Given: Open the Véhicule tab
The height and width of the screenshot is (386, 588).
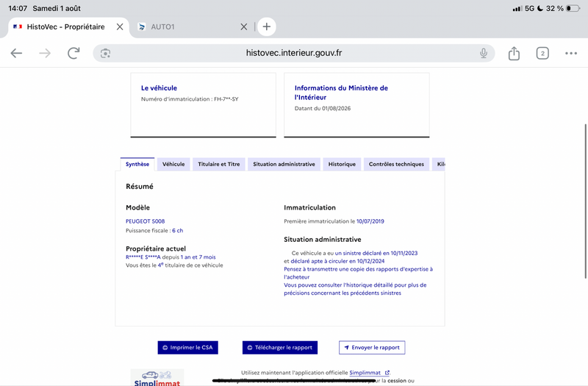Looking at the screenshot, I should [x=173, y=164].
